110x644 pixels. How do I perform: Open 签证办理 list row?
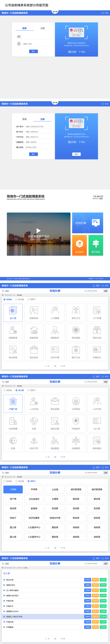point(55,580)
